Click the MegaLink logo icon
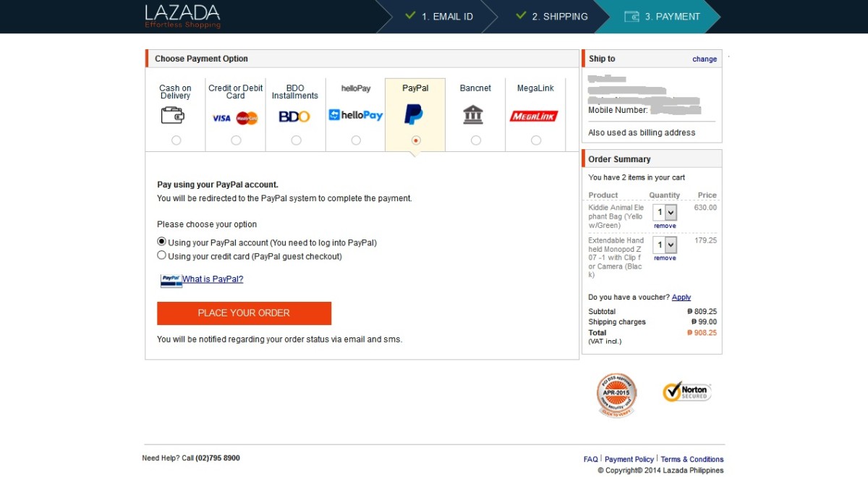The width and height of the screenshot is (868, 477). pyautogui.click(x=534, y=116)
